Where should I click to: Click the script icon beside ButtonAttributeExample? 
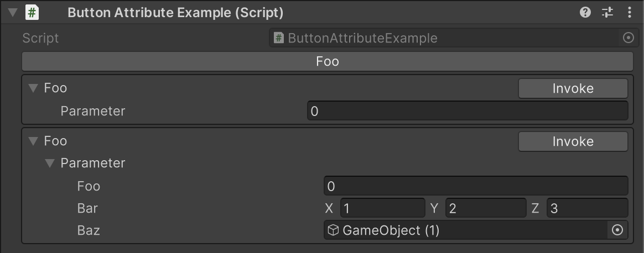point(279,38)
